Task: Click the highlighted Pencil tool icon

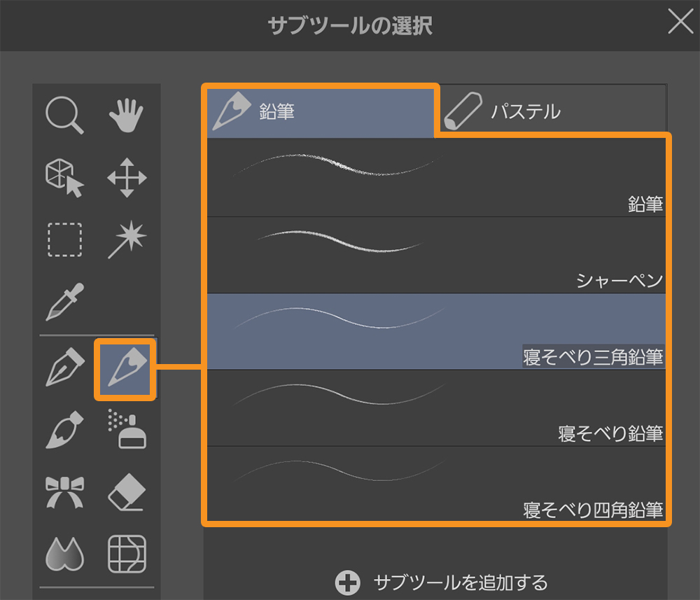Action: pos(126,369)
